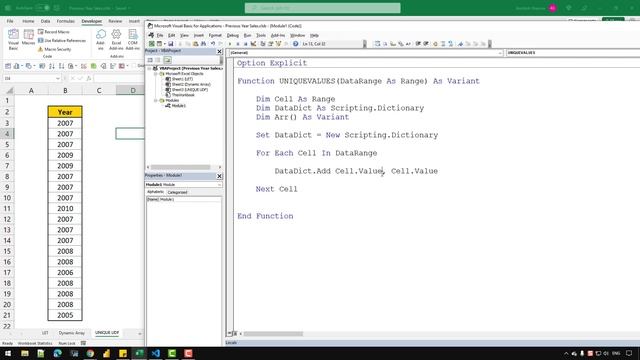Viewport: 640px width, 360px height.
Task: Click the code window horizontal scrollbar
Action: (273, 334)
